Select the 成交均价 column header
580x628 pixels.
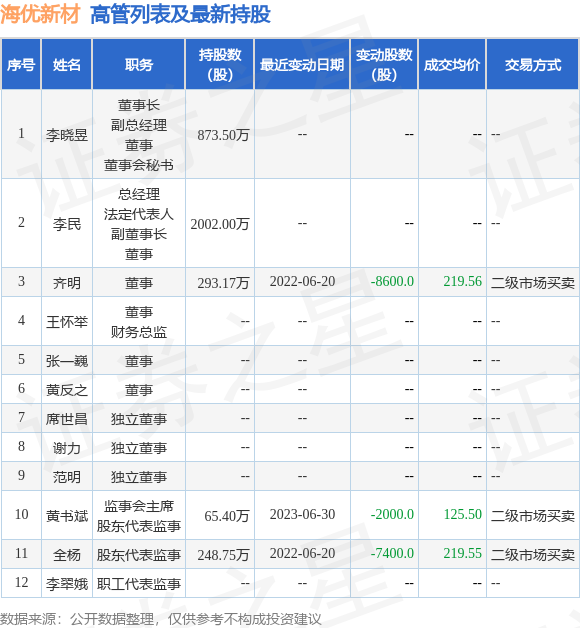[452, 64]
